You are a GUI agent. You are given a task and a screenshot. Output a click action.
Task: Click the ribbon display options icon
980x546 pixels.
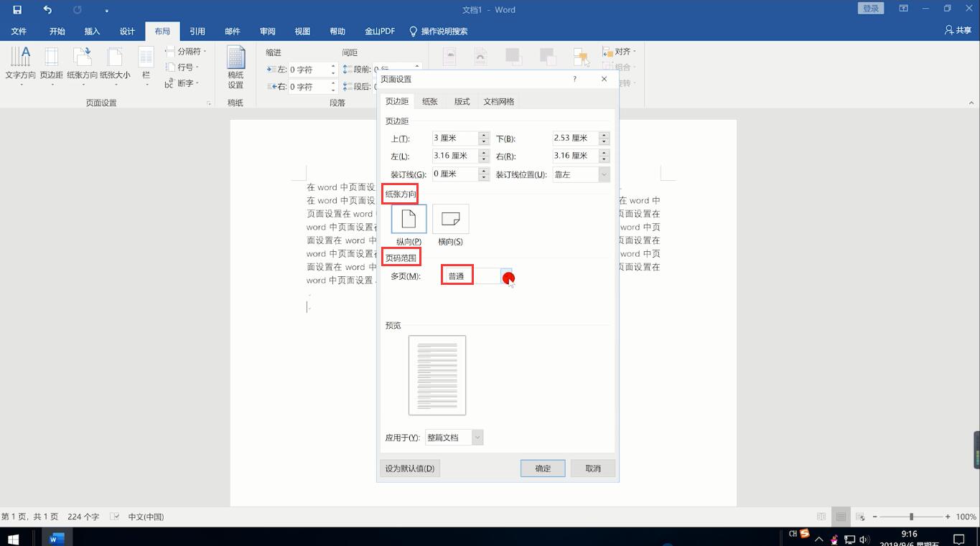click(x=903, y=9)
